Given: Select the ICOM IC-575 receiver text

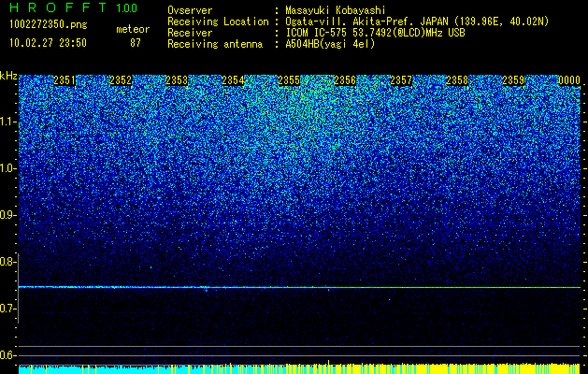Looking at the screenshot, I should [375, 33].
